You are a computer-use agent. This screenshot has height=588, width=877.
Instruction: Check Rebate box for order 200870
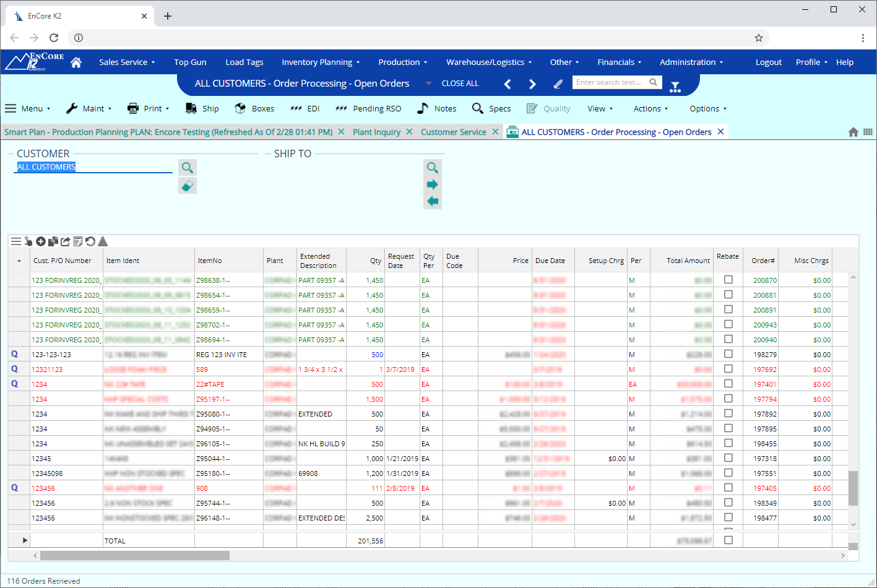coord(728,280)
